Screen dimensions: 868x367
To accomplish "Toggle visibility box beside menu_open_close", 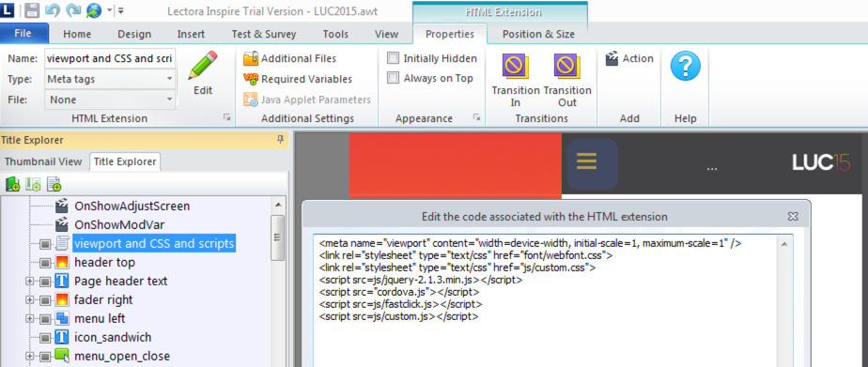I will pyautogui.click(x=45, y=357).
